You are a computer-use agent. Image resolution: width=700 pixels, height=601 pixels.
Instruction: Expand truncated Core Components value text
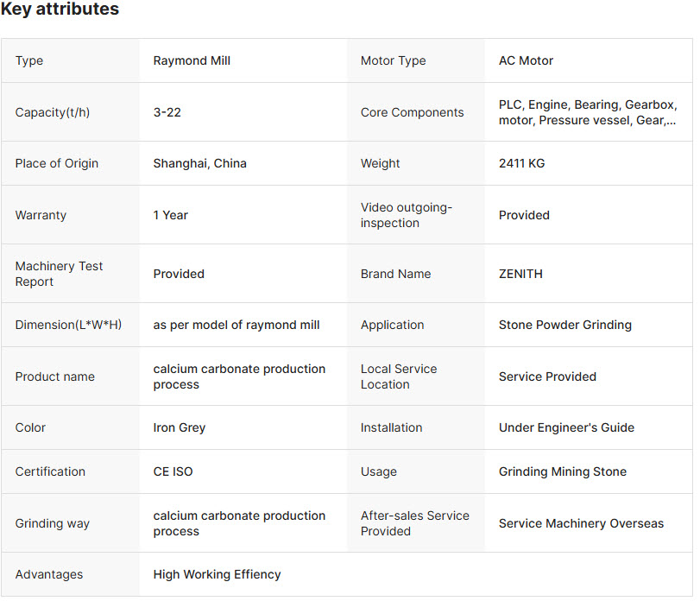tap(588, 112)
